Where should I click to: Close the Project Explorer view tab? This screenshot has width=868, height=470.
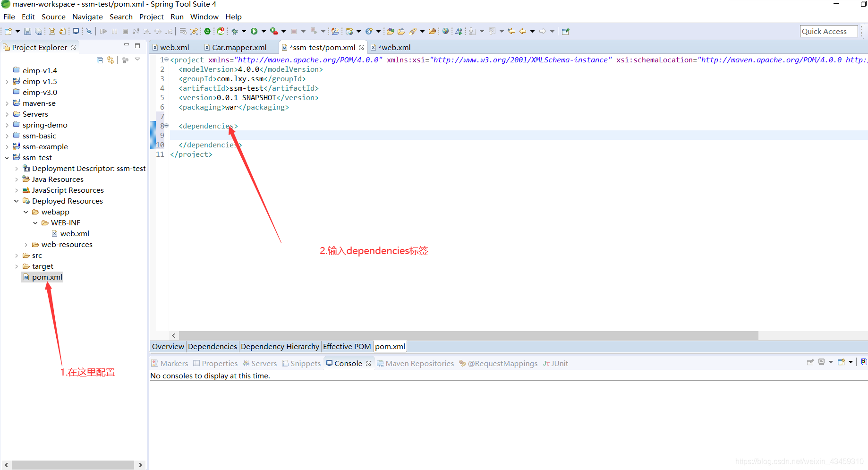[73, 47]
